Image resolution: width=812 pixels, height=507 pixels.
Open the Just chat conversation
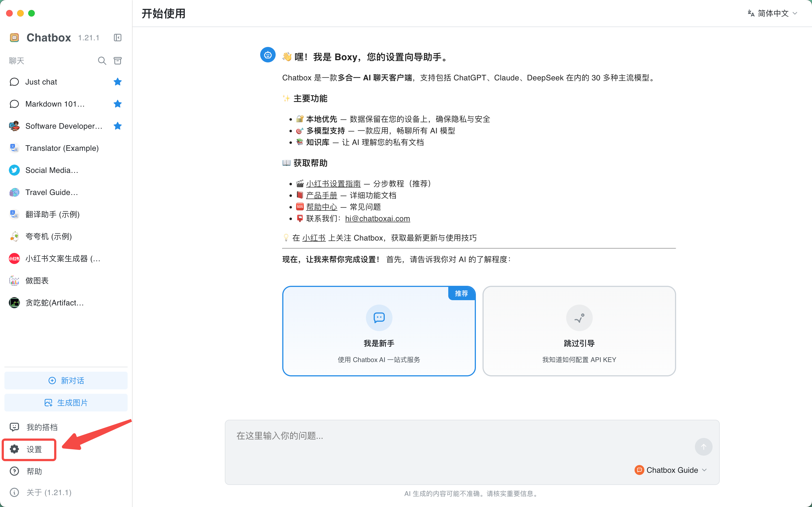point(66,82)
